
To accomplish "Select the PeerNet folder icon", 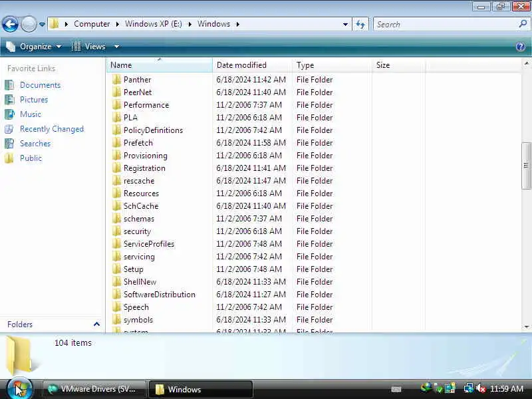I will pyautogui.click(x=117, y=92).
